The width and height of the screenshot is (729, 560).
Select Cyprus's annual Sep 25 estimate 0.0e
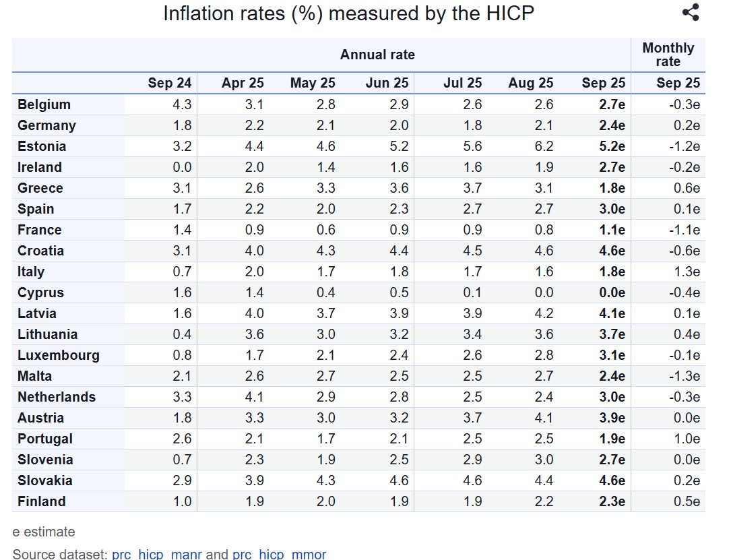click(x=612, y=292)
